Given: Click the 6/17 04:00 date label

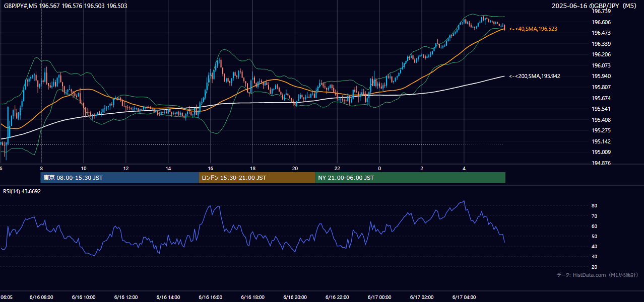Looking at the screenshot, I should (464, 297).
